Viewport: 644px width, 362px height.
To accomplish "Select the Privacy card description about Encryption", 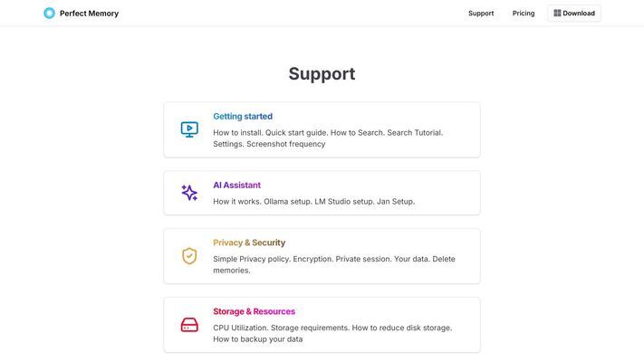I will point(334,265).
